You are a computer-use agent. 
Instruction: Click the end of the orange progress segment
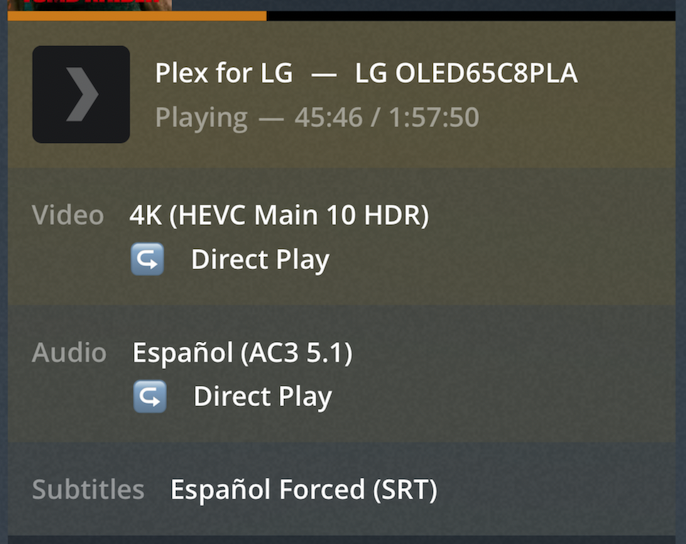click(265, 16)
